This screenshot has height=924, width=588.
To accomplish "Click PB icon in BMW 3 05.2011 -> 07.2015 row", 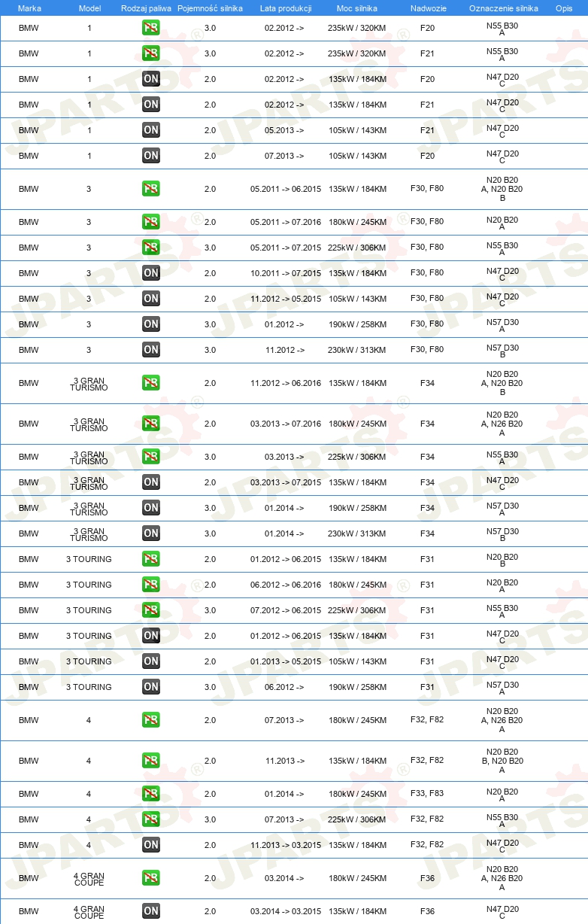I will tap(151, 248).
